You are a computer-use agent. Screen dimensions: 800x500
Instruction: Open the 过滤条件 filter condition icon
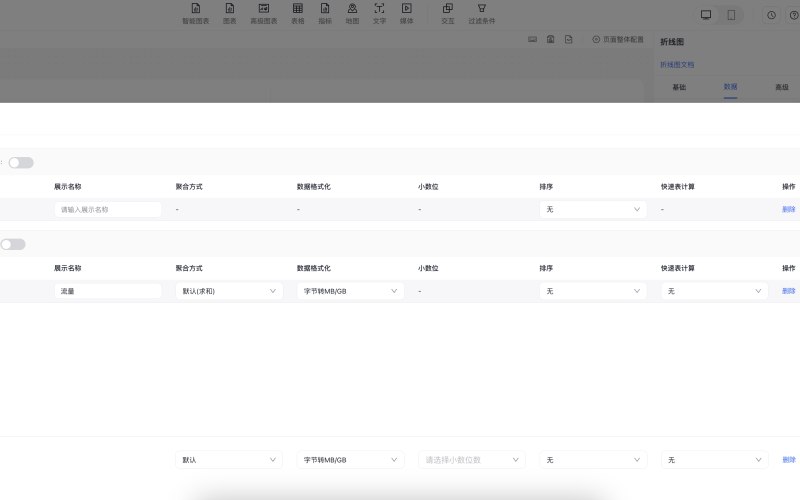coord(482,14)
